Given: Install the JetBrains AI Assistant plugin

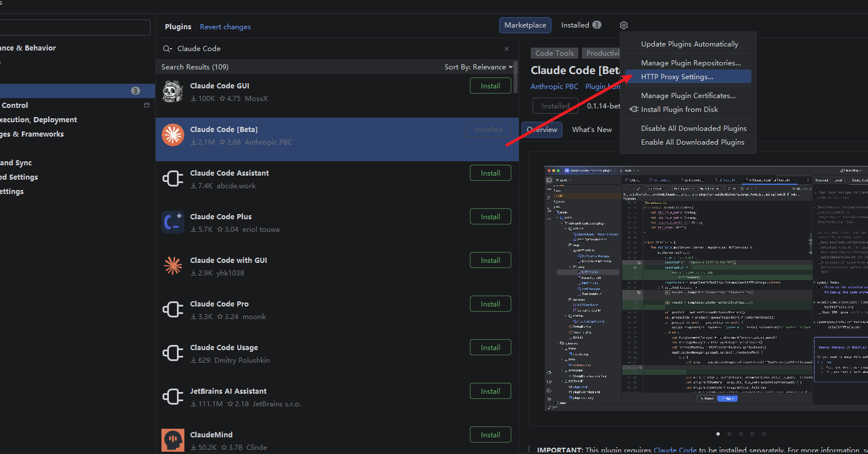Looking at the screenshot, I should pyautogui.click(x=491, y=391).
